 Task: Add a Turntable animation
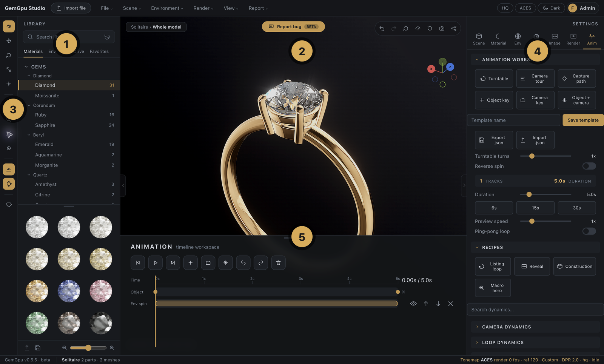tap(494, 79)
